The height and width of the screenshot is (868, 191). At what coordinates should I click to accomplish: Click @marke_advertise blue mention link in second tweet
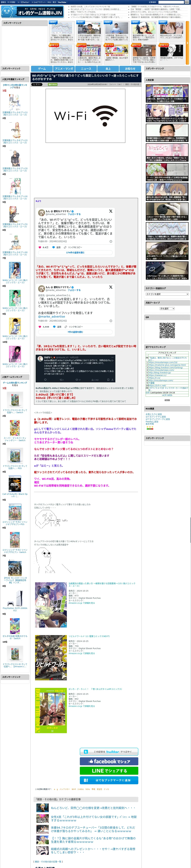[51, 317]
